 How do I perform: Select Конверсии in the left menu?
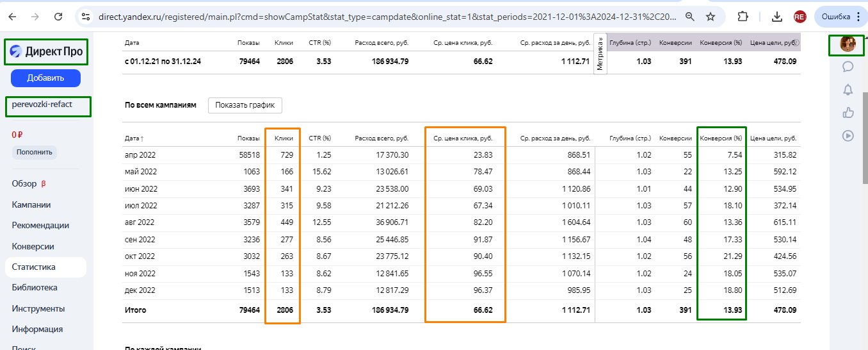click(x=33, y=246)
